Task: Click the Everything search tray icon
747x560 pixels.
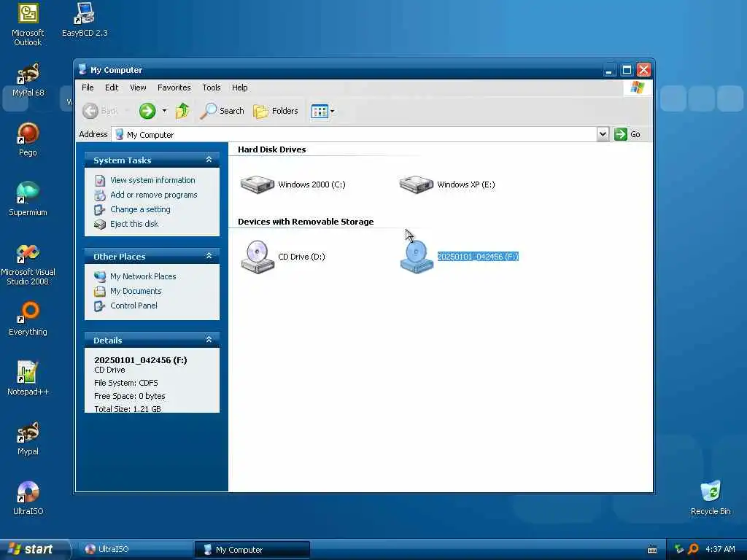Action: coord(693,549)
